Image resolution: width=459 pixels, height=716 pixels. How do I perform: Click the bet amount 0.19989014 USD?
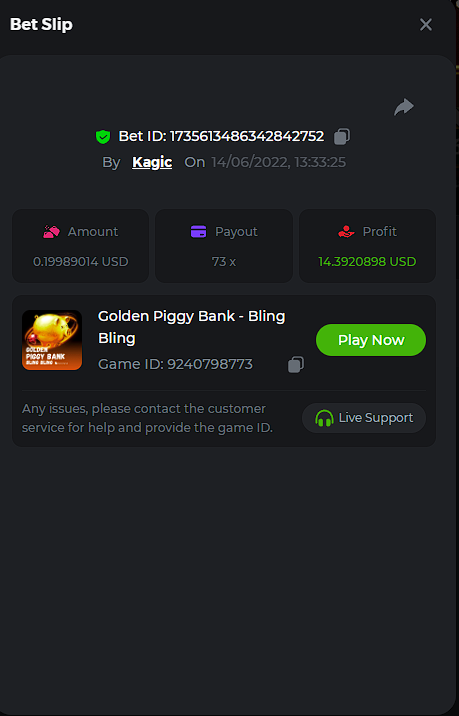80,262
